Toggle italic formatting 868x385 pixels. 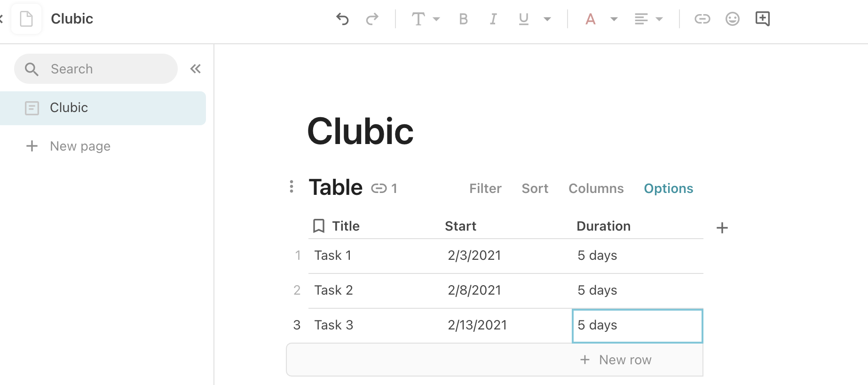point(493,19)
